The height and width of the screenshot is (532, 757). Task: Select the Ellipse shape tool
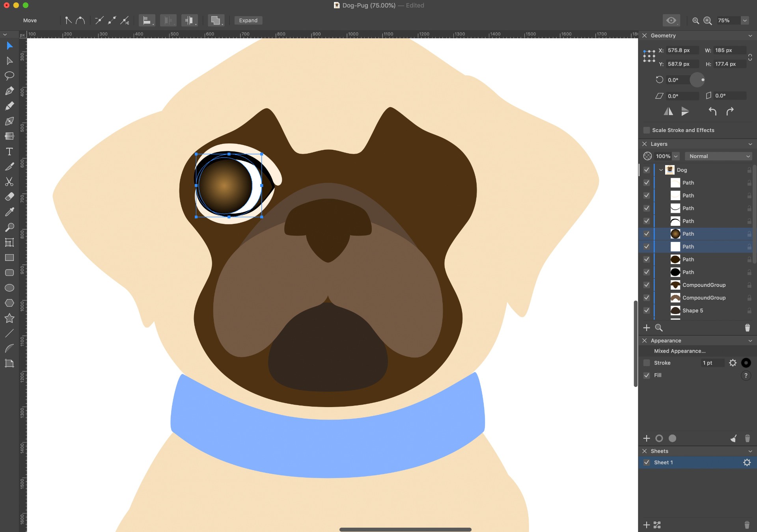9,288
